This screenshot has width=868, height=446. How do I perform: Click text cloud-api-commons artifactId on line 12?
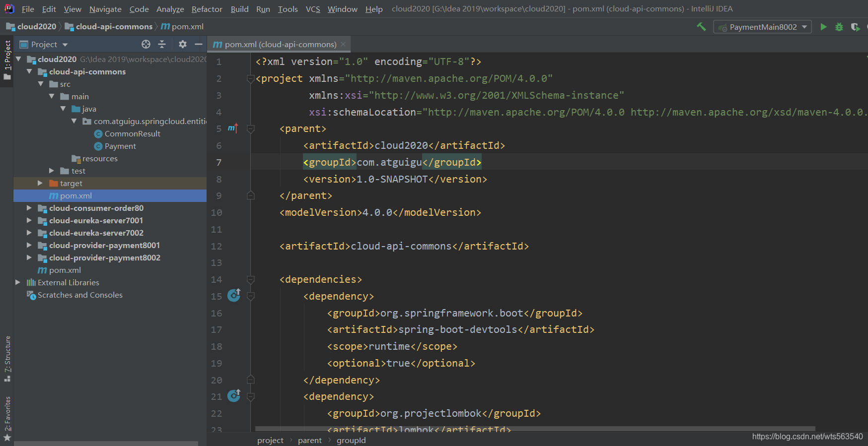(x=401, y=246)
